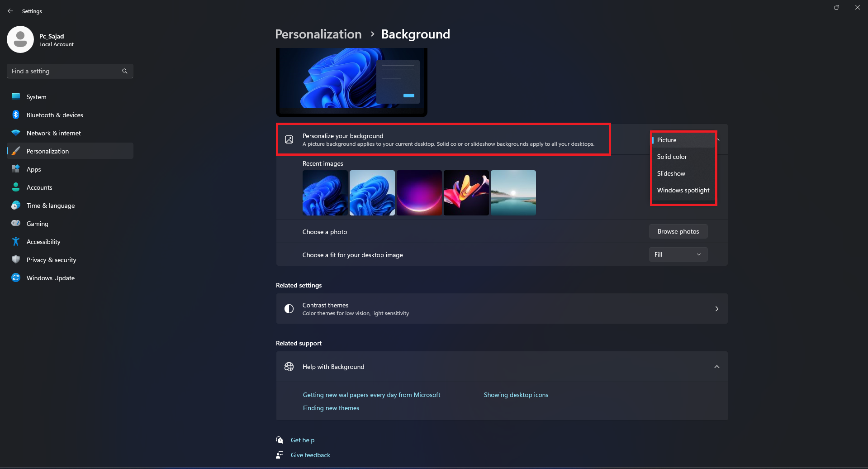Viewport: 868px width, 469px height.
Task: Click the search magnifier icon
Action: (125, 71)
